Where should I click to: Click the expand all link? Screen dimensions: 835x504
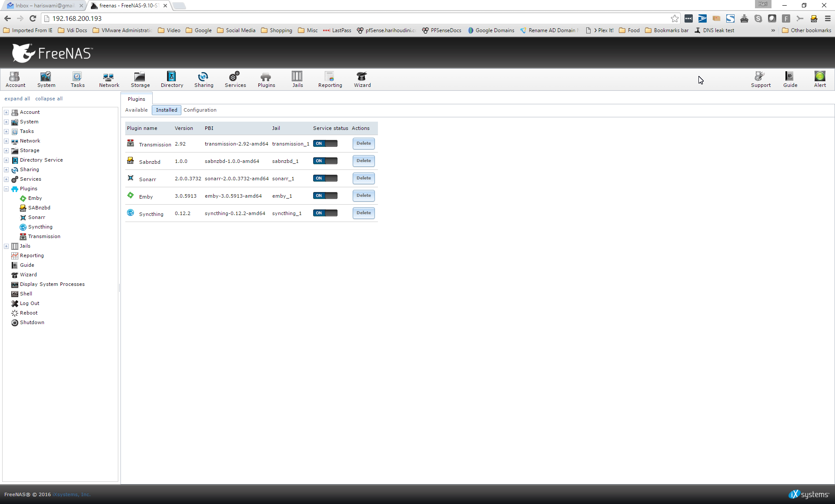pos(17,99)
